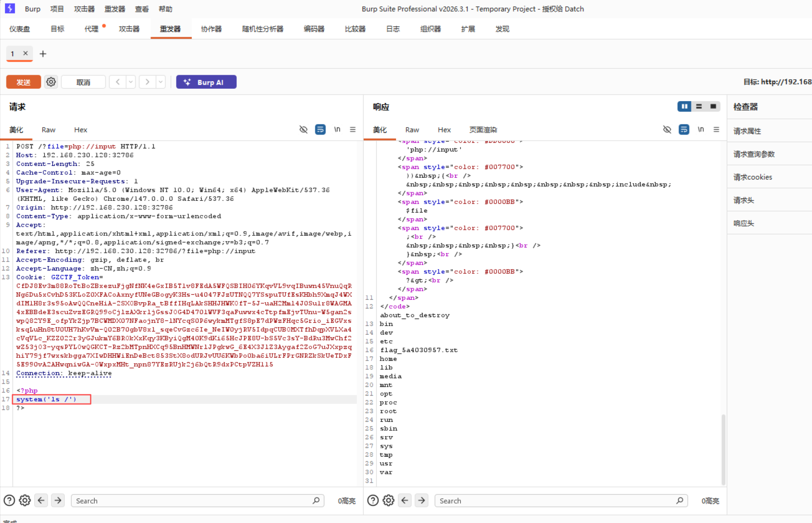
Task: Switch to the 编码器 tab
Action: [x=314, y=29]
